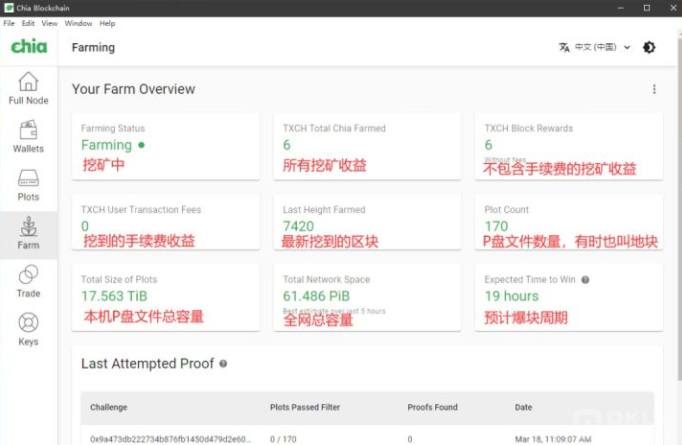The image size is (682, 445).
Task: Select the challenge hash 0x9a473db222734b876fb...
Action: coord(170,439)
